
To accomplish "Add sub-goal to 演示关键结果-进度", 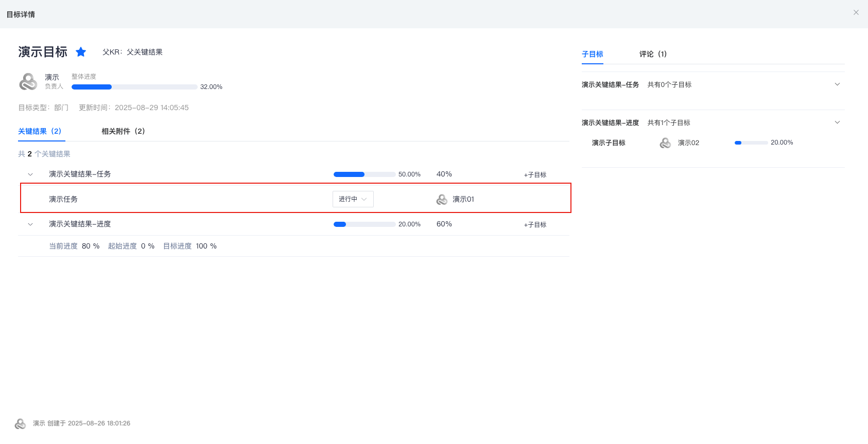I will click(x=535, y=225).
